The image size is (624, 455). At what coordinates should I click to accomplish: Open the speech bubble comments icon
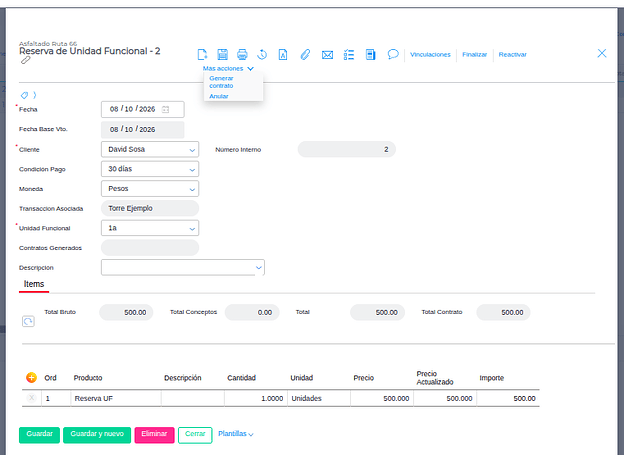coord(393,54)
